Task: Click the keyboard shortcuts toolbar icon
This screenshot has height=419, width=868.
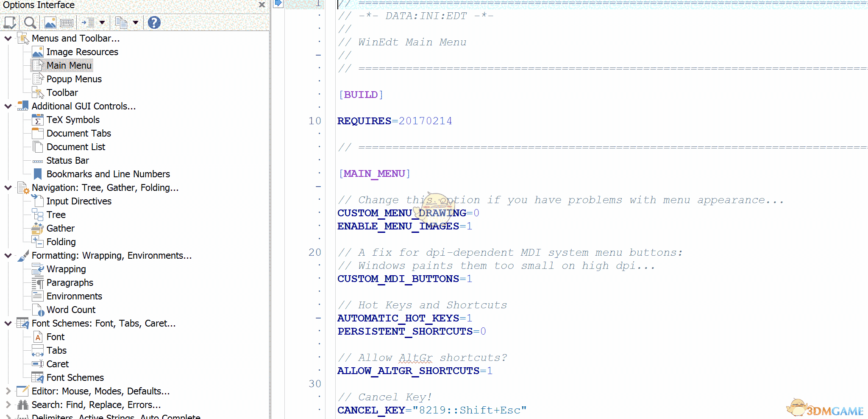Action: tap(67, 23)
